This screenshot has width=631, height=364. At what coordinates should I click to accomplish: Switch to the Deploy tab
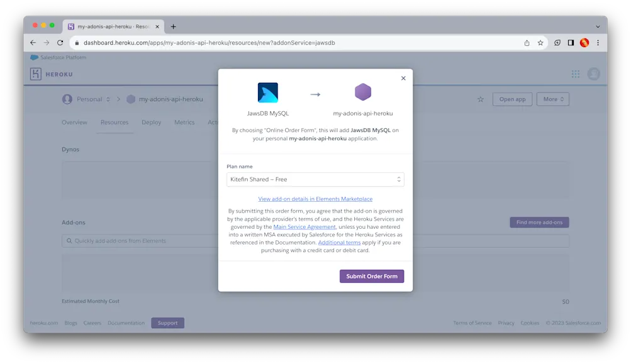(x=152, y=122)
